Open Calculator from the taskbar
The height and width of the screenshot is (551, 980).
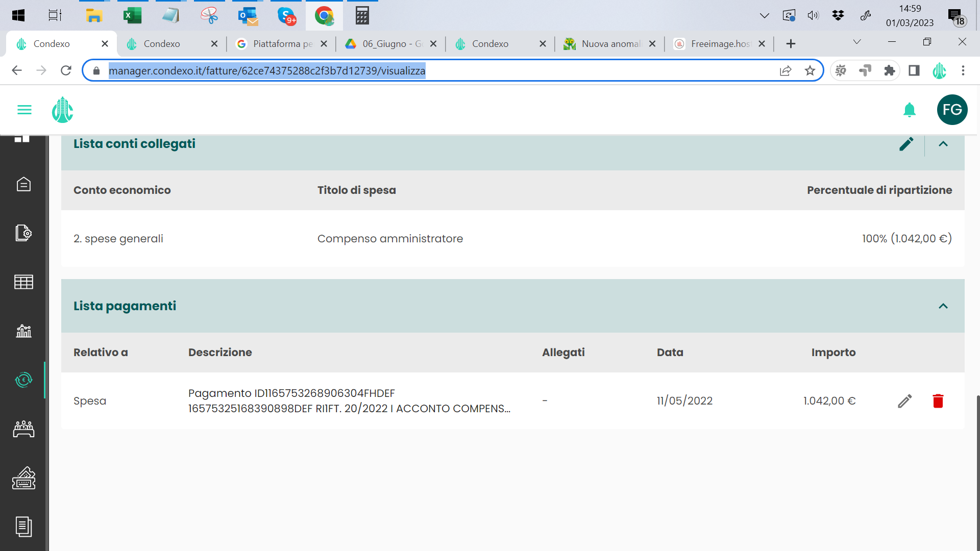362,15
